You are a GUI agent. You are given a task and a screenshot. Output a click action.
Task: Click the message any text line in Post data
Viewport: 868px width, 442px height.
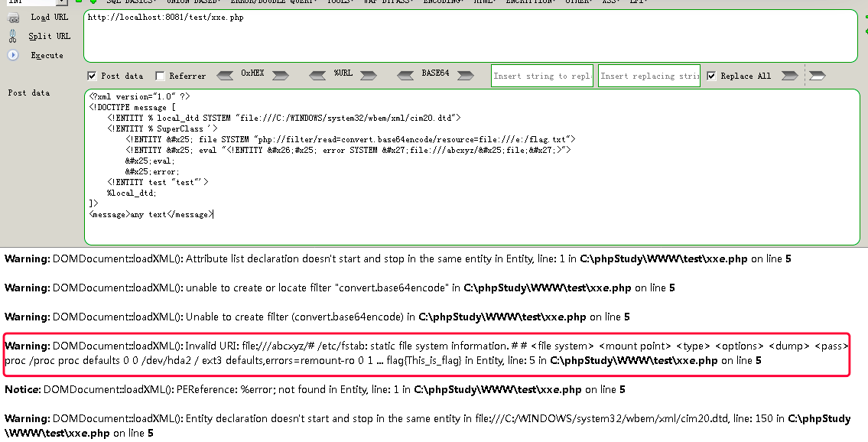point(151,215)
